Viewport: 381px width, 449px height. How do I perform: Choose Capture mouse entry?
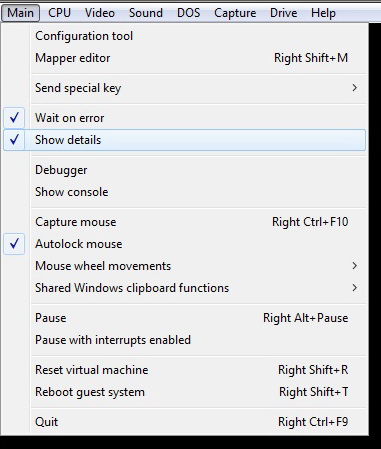click(x=184, y=222)
